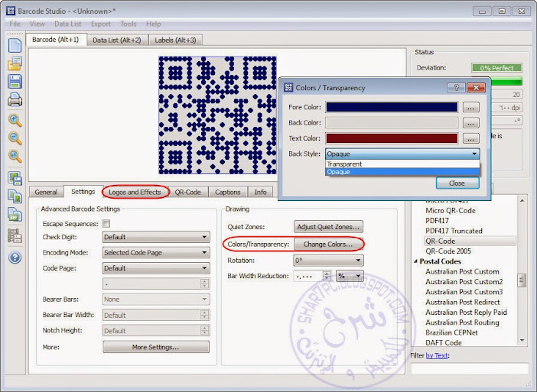Click the Zoom out magnifier icon

pyautogui.click(x=15, y=138)
